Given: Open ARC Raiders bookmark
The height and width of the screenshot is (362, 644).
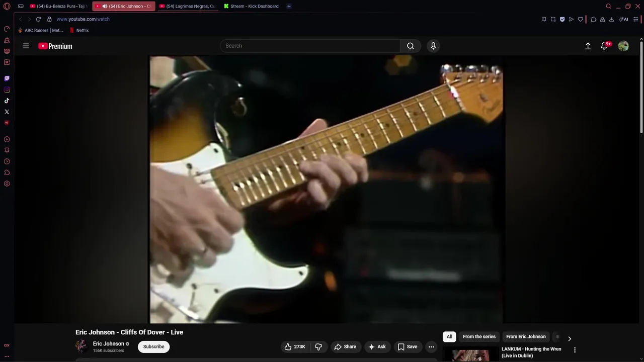Looking at the screenshot, I should (x=40, y=30).
